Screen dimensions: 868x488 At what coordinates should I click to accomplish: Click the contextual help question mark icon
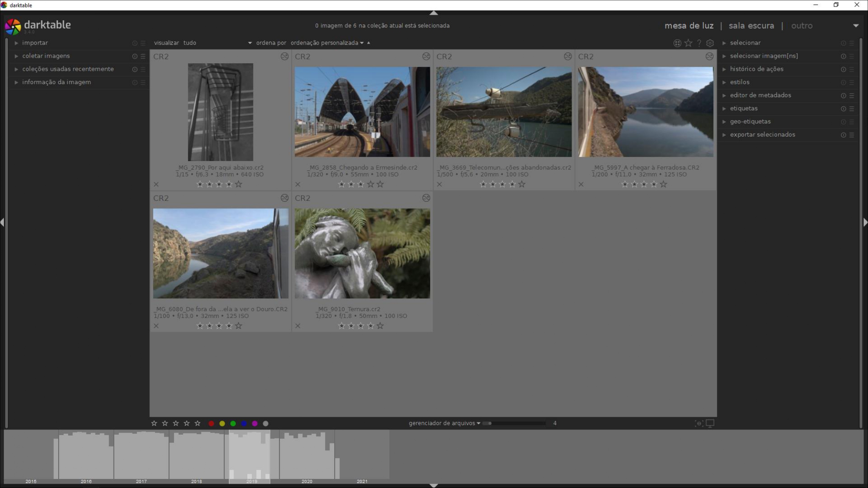[x=699, y=43]
